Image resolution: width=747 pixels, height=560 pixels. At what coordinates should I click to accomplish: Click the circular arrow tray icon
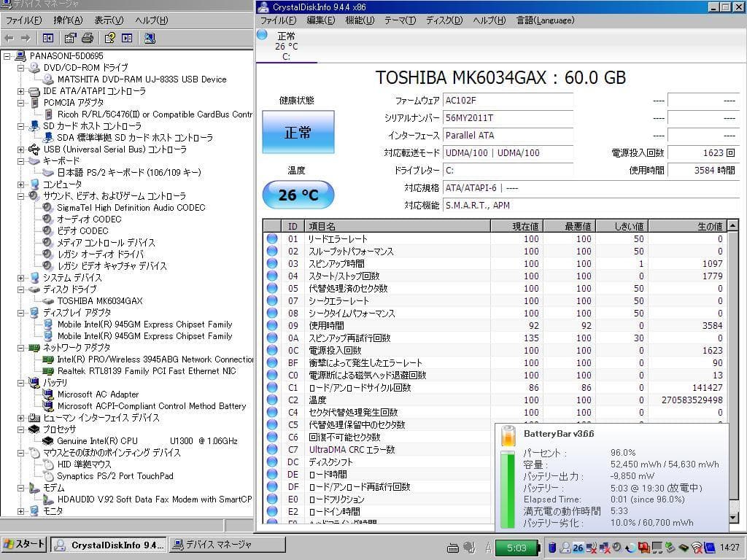(630, 548)
